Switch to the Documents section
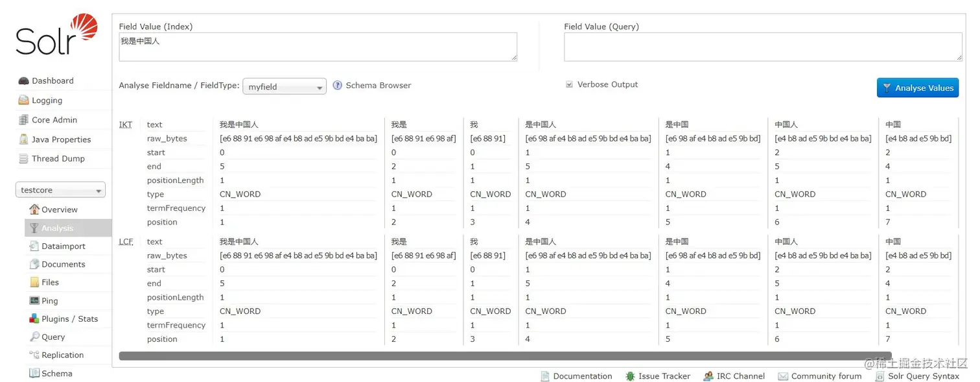The width and height of the screenshot is (980, 382). click(64, 264)
